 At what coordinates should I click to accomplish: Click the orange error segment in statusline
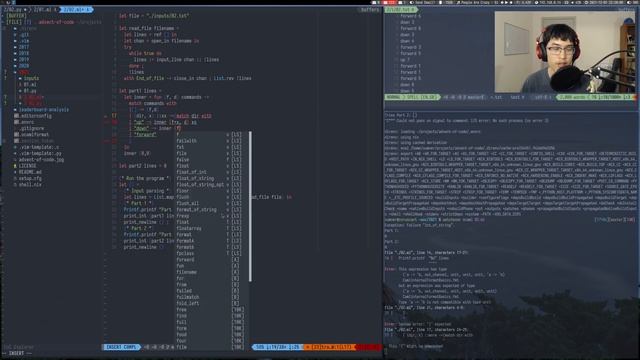(330, 347)
